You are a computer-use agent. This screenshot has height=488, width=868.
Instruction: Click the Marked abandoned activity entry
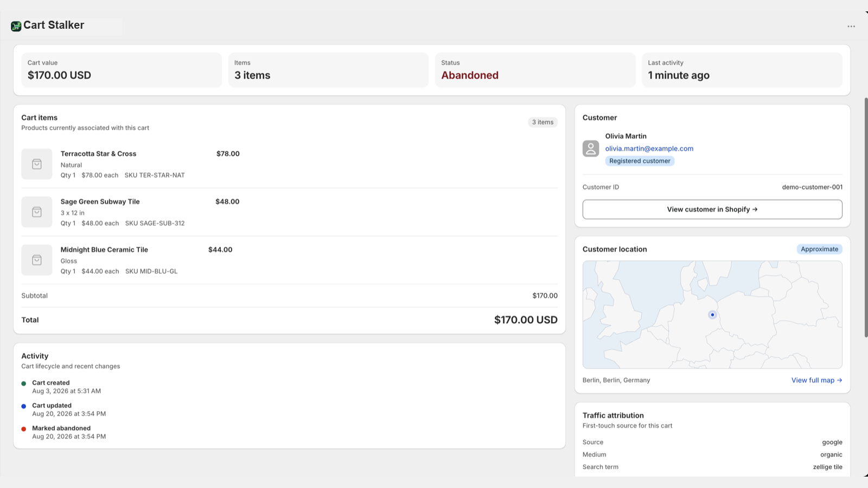click(x=69, y=432)
